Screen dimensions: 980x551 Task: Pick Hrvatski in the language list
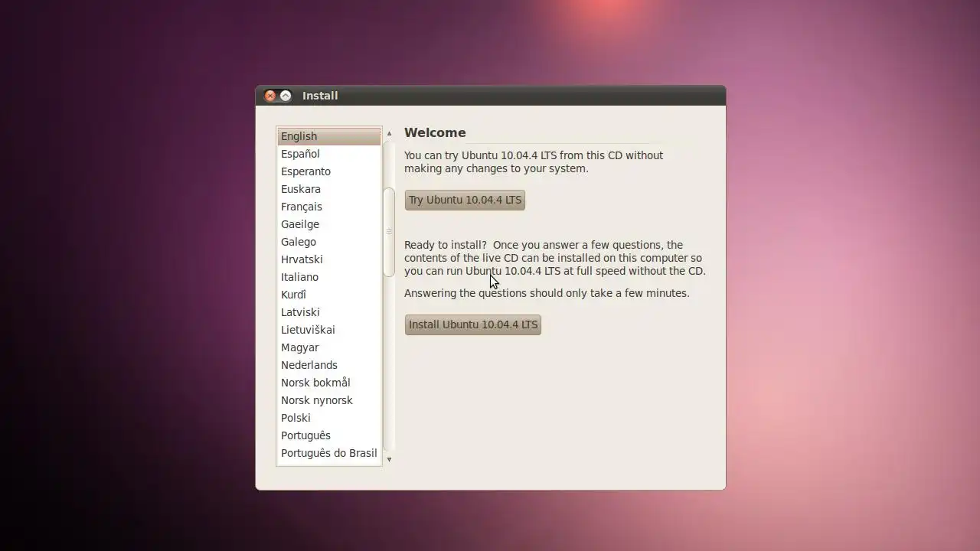coord(329,259)
